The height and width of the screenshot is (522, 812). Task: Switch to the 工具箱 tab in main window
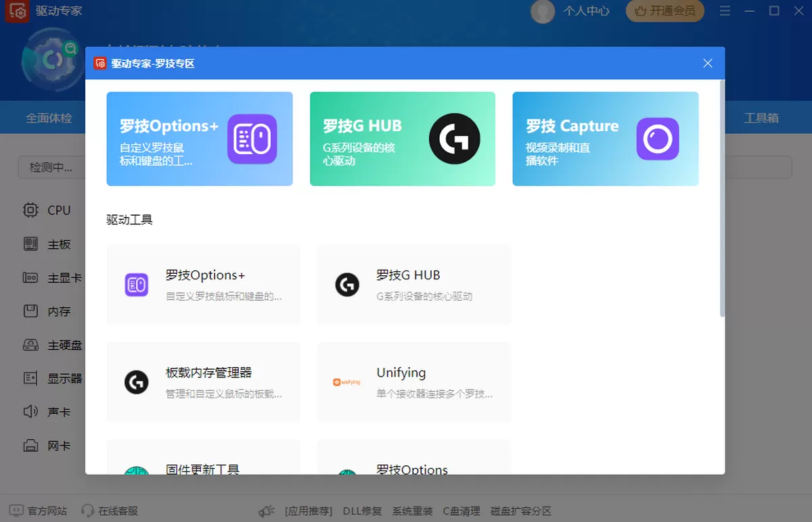[761, 118]
